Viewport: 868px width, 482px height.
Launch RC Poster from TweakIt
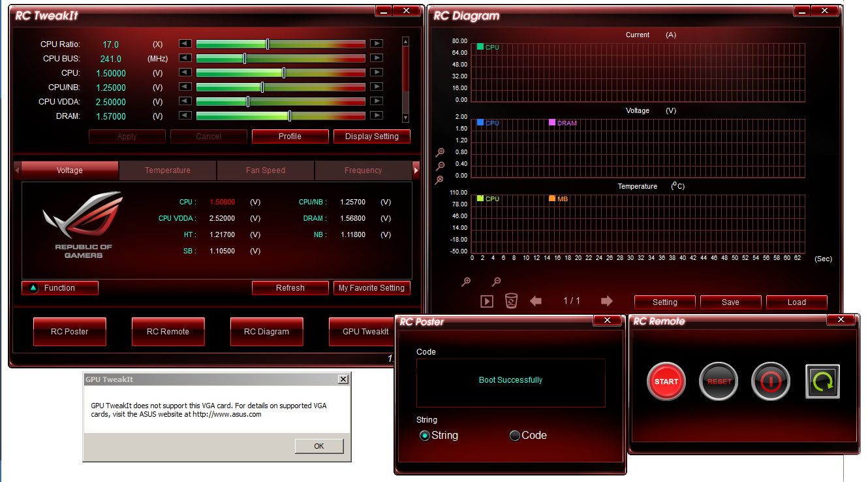click(70, 332)
